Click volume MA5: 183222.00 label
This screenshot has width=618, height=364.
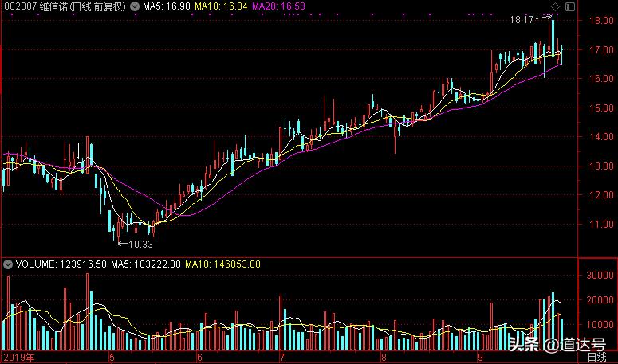pyautogui.click(x=145, y=264)
